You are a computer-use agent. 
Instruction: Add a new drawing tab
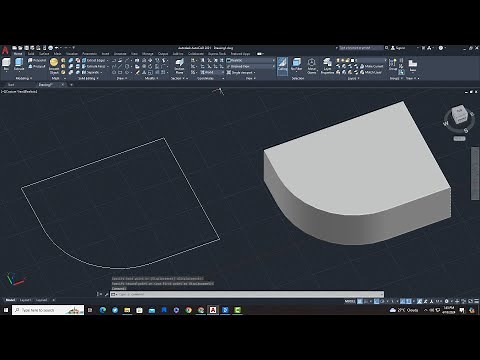[x=71, y=85]
